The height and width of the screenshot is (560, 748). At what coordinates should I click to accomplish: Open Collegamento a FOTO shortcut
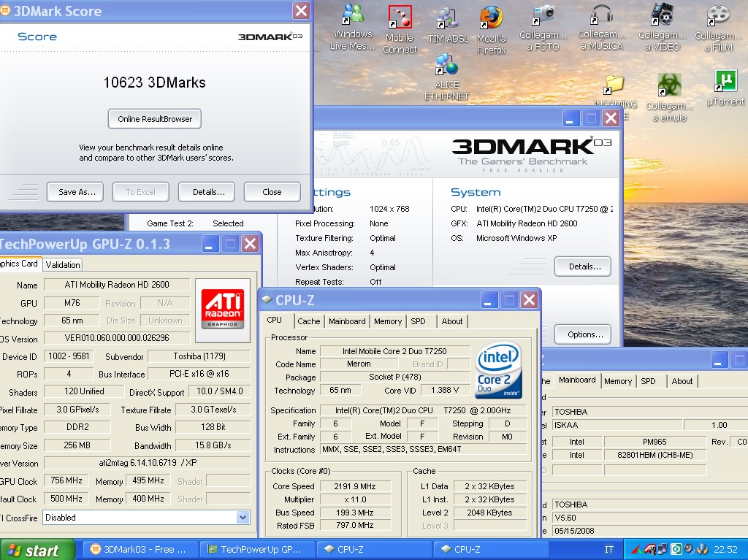coord(543,28)
